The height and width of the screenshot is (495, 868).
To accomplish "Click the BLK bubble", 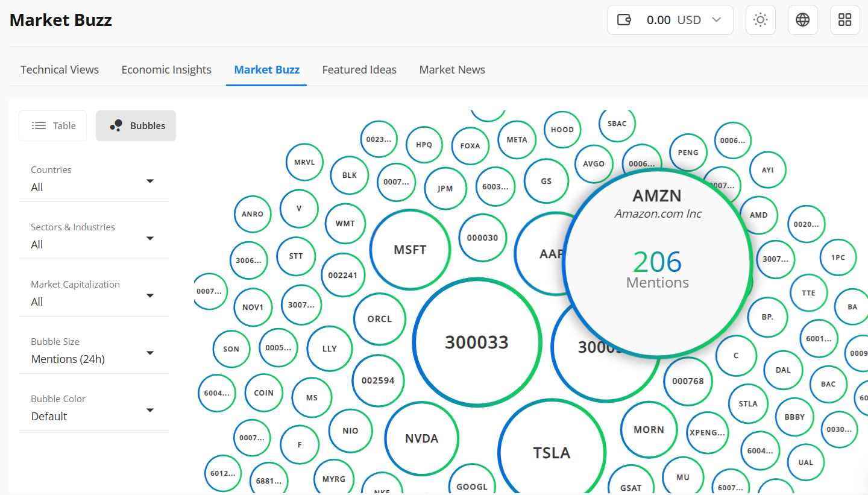I will pyautogui.click(x=350, y=175).
